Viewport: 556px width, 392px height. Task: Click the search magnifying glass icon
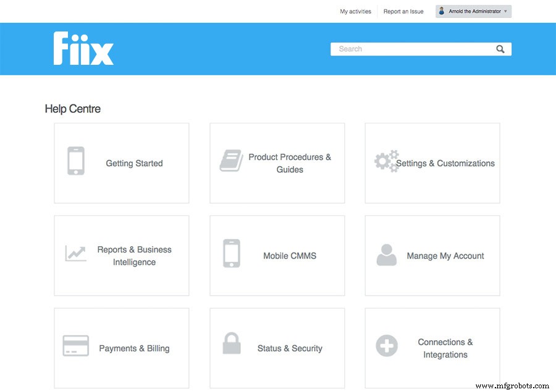tap(500, 49)
